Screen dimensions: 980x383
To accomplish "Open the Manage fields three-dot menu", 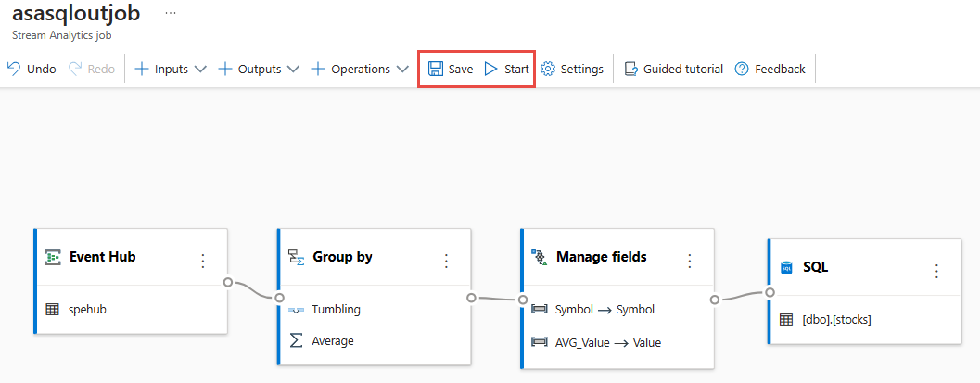I will coord(689,260).
